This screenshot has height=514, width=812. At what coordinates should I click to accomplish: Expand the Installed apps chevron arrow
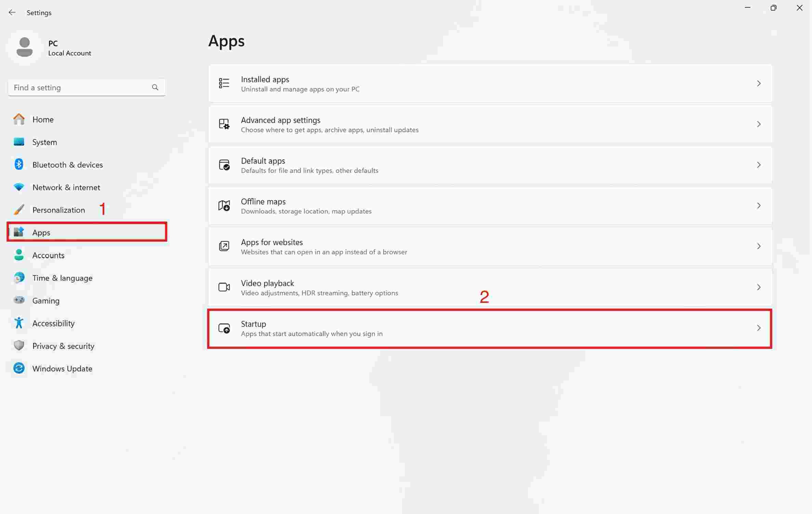click(758, 83)
